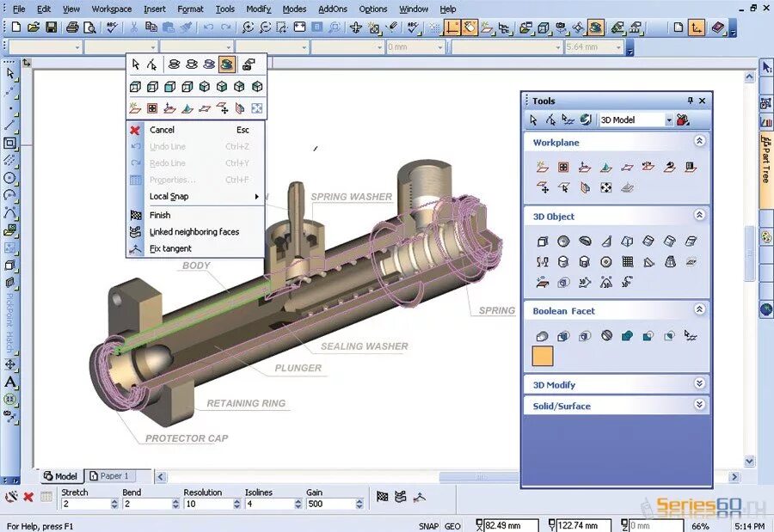Screen dimensions: 774x532
Task: Click the Gain value field
Action: coord(330,504)
